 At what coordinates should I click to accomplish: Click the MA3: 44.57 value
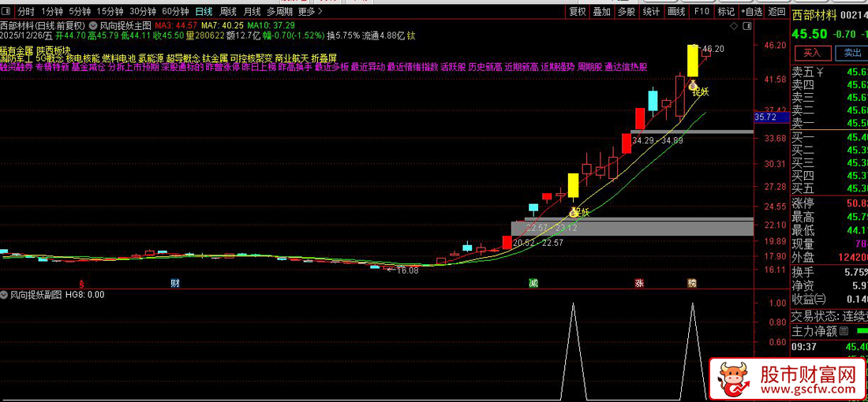(x=176, y=25)
